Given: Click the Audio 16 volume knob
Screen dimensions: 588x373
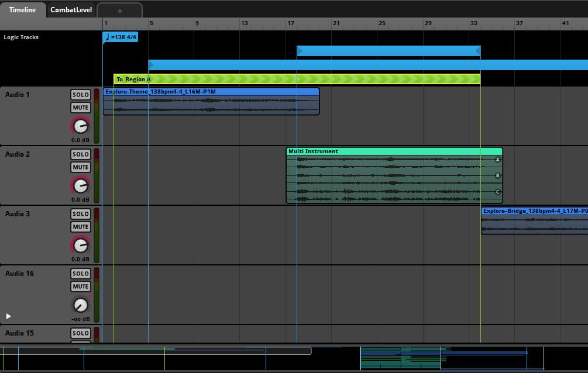Looking at the screenshot, I should (x=81, y=305).
